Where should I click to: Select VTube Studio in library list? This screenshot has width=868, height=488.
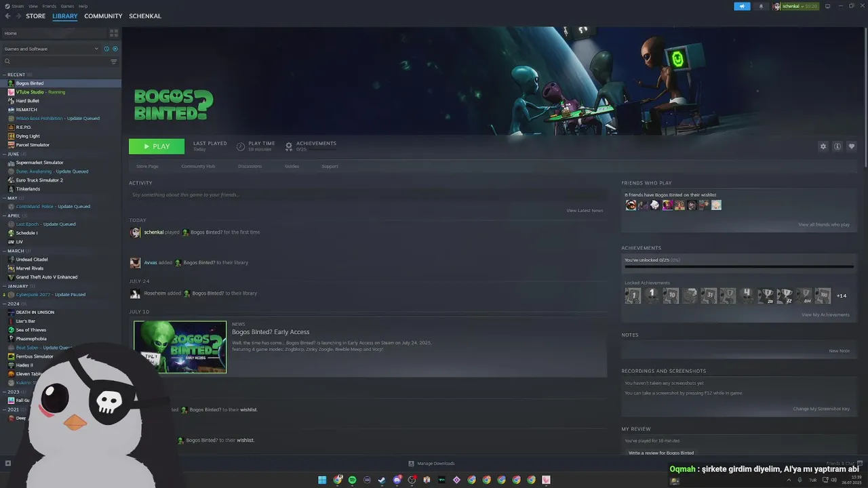point(60,92)
